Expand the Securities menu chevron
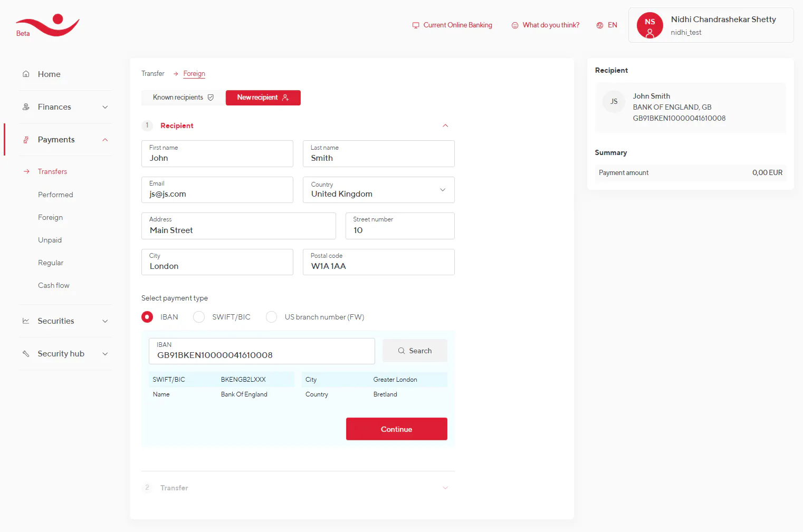Viewport: 803px width, 532px height. (105, 321)
